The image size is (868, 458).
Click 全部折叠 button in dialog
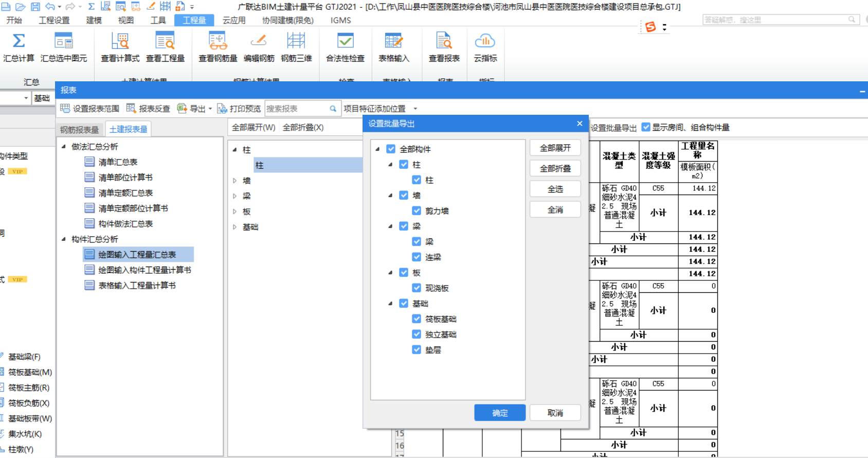[555, 168]
